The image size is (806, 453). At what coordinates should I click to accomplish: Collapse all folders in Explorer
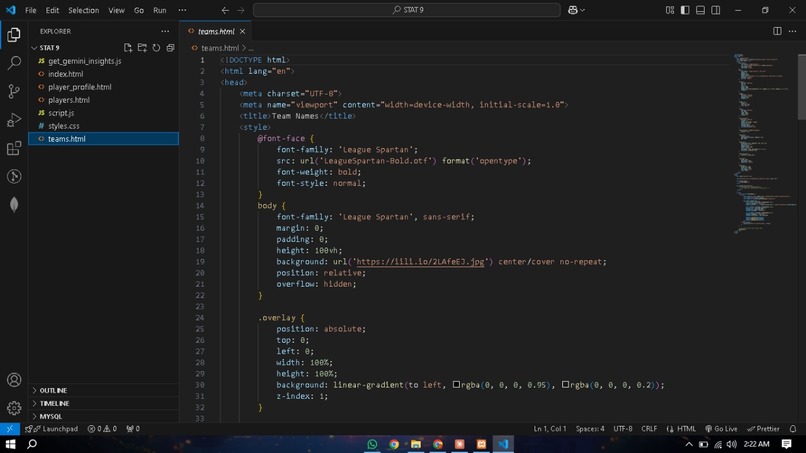tap(170, 48)
